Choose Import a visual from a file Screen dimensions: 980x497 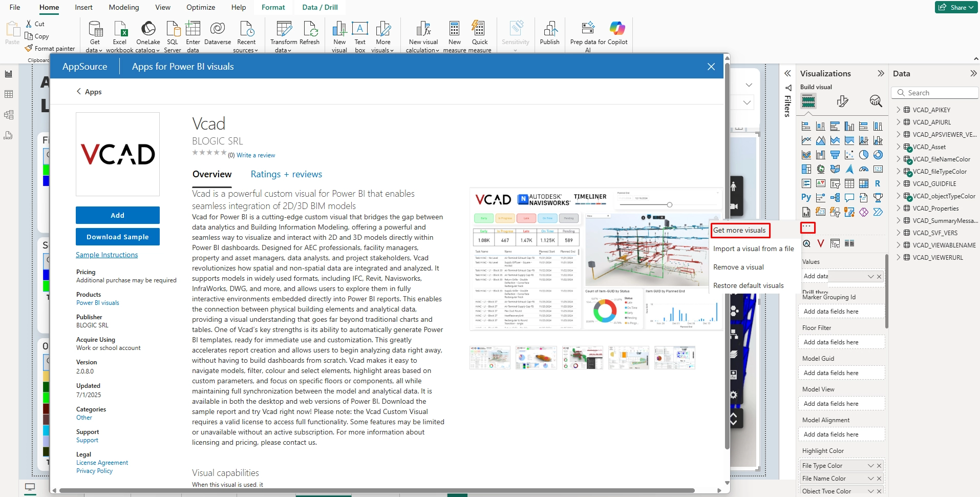coord(754,248)
